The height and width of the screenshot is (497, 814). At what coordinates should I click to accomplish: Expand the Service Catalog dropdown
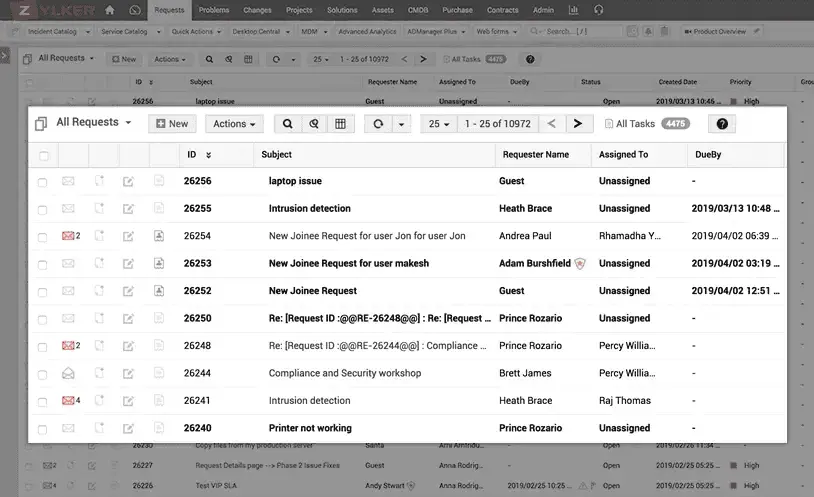tap(158, 32)
